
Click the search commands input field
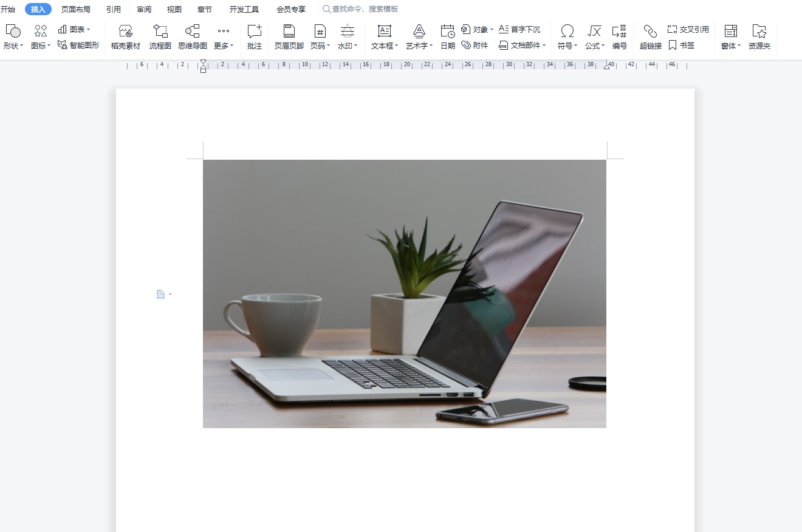point(365,9)
